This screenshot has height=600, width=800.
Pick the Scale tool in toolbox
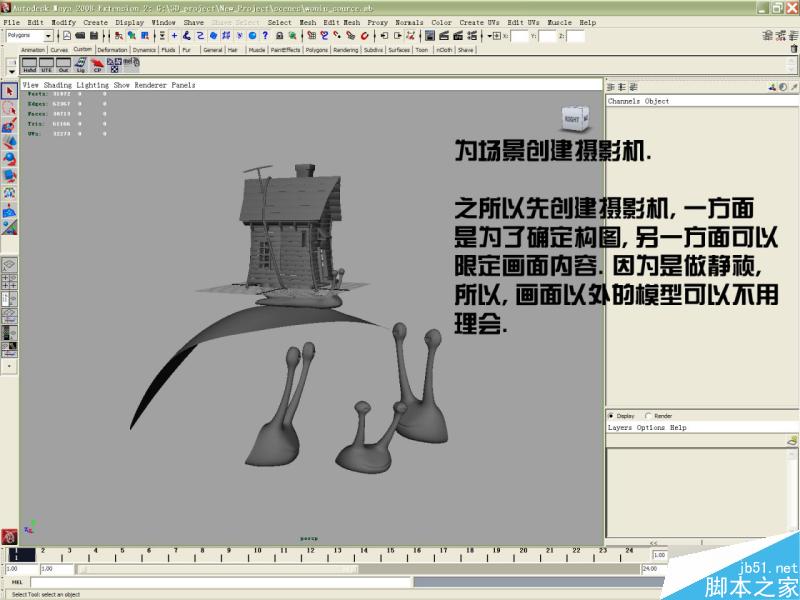point(9,176)
